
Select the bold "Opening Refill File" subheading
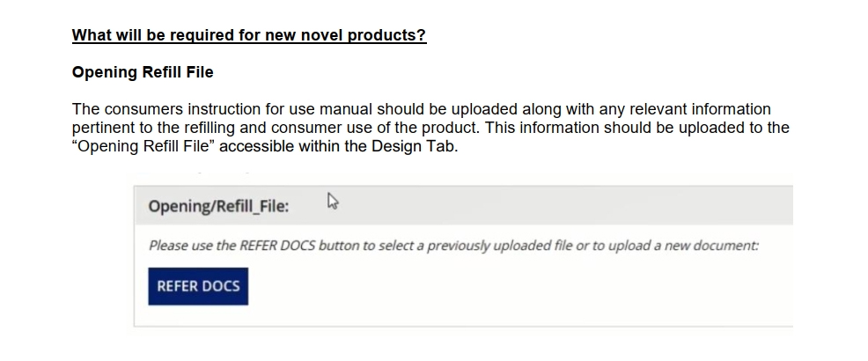(143, 72)
